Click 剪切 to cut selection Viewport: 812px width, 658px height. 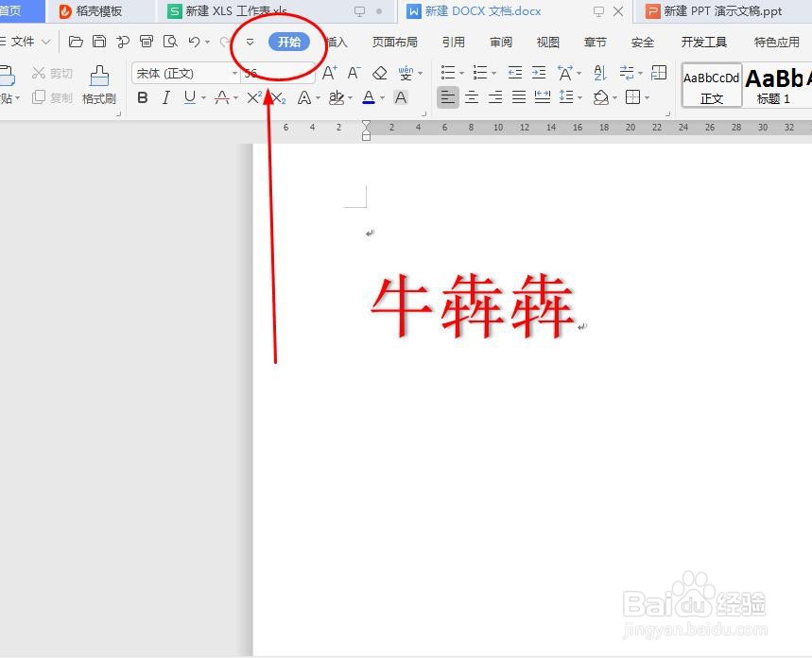pyautogui.click(x=52, y=73)
